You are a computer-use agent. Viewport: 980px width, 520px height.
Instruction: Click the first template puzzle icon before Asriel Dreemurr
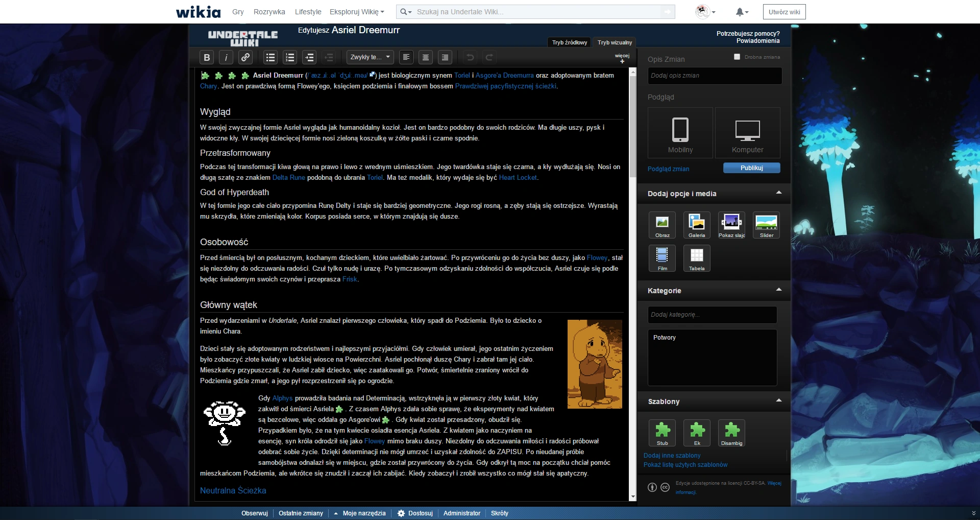tap(205, 76)
